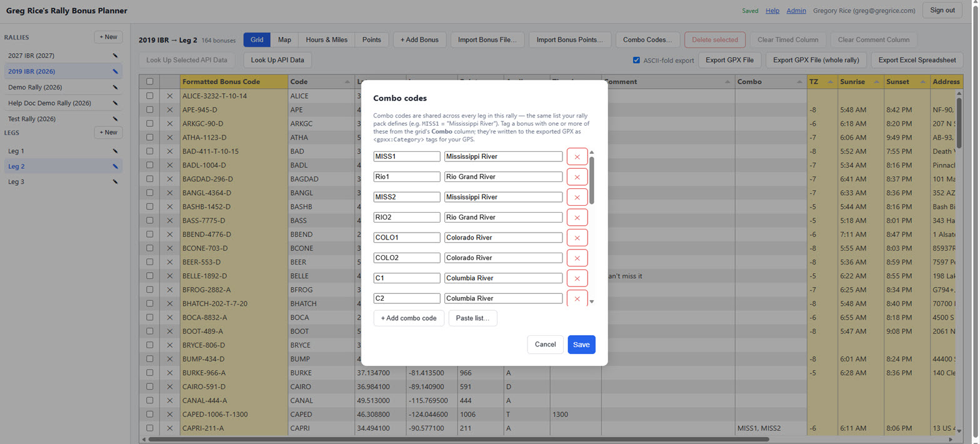Viewport: 980px width, 444px height.
Task: Check the BRYCE row checkbox
Action: pyautogui.click(x=149, y=345)
